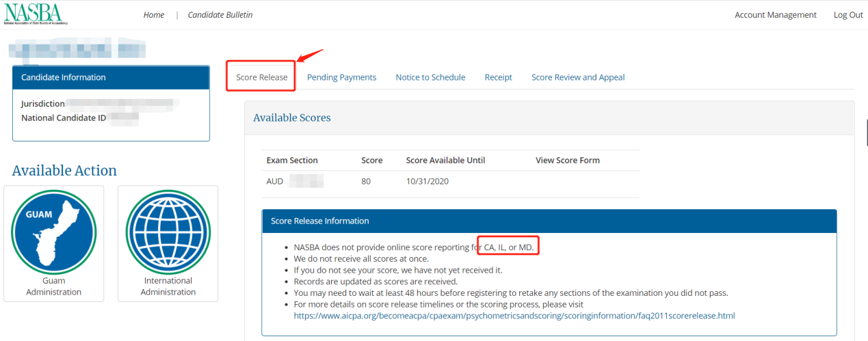Click the Candidate Information panel header
868x341 pixels.
(x=111, y=78)
